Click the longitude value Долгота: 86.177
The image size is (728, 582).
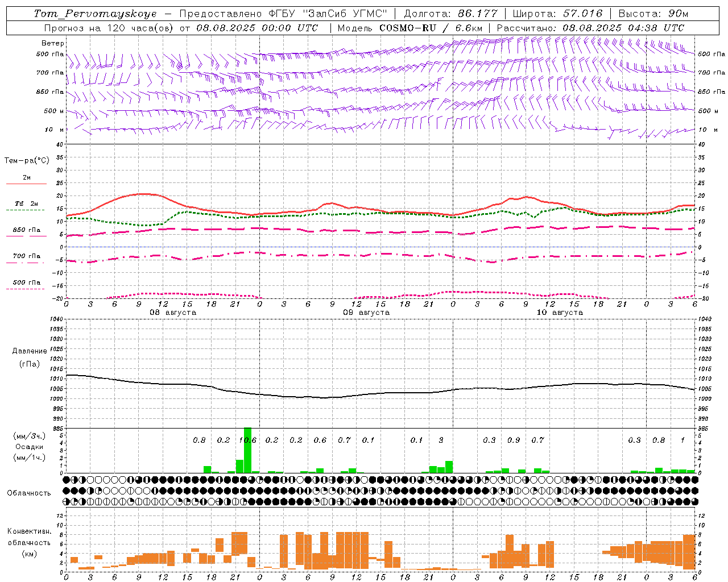pyautogui.click(x=450, y=14)
